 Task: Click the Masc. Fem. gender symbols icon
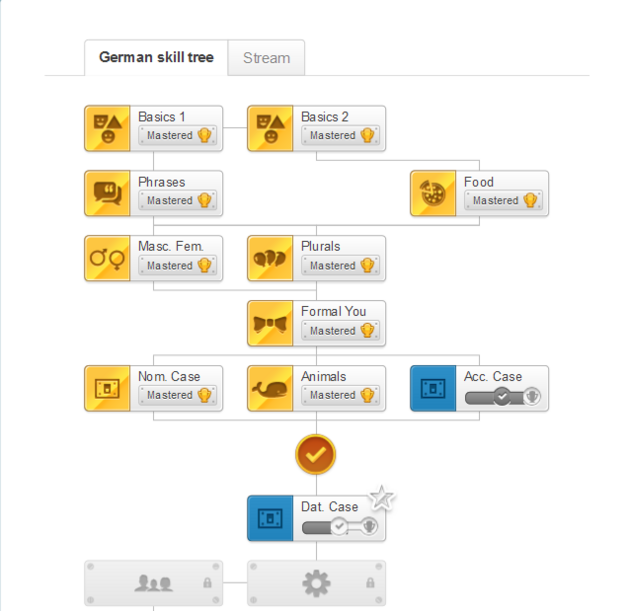point(108,258)
